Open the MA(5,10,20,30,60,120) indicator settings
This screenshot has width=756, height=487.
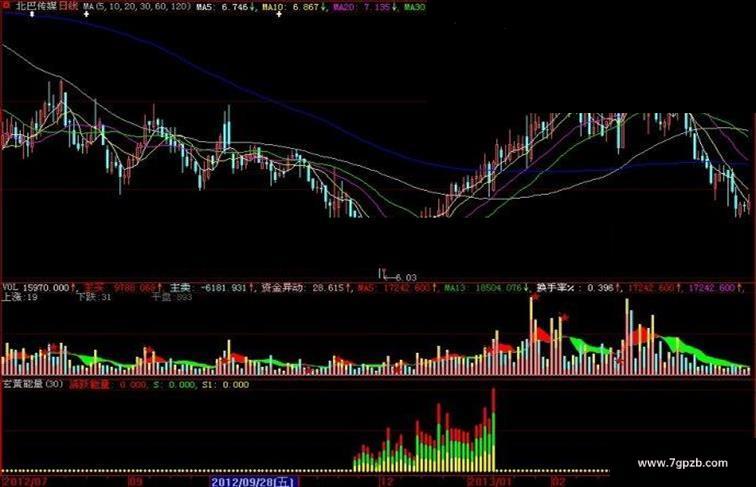[x=136, y=7]
